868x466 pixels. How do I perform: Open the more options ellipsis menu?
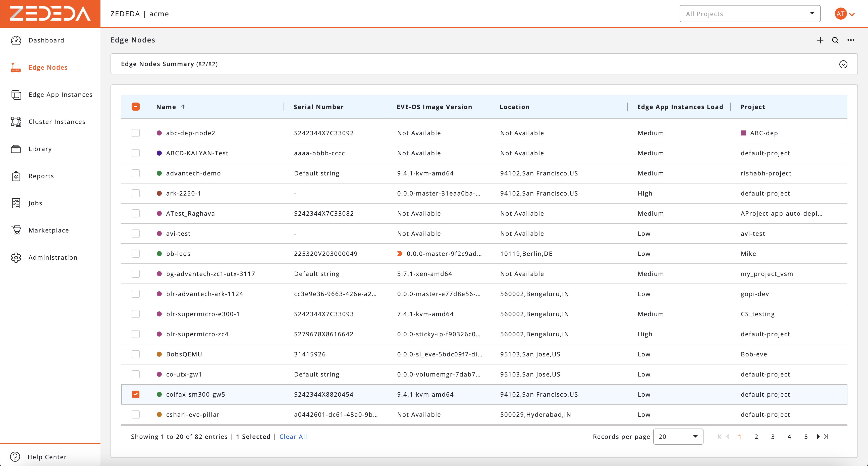(851, 40)
